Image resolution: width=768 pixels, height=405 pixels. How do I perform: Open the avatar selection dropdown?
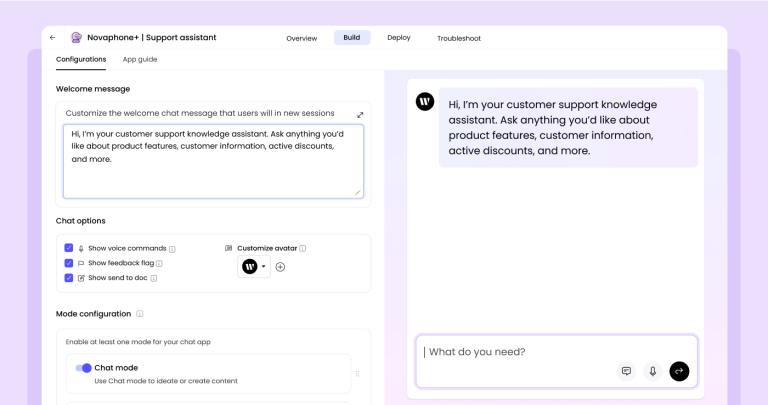point(254,267)
